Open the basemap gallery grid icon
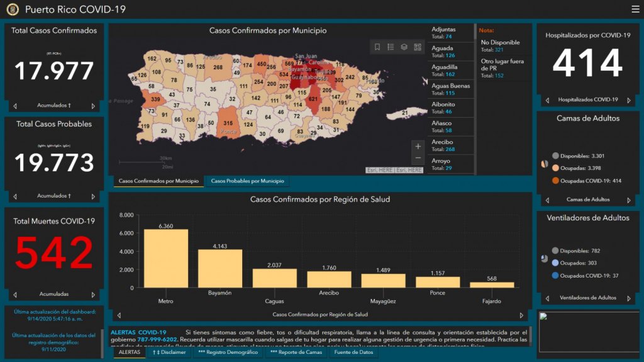 (x=418, y=47)
